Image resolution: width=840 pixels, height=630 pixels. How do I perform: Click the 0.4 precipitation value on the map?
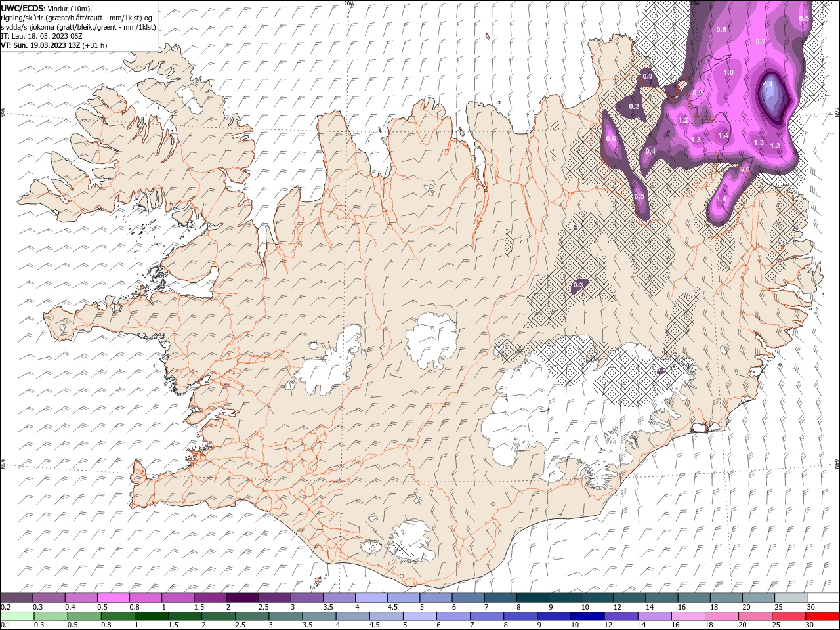(x=650, y=151)
